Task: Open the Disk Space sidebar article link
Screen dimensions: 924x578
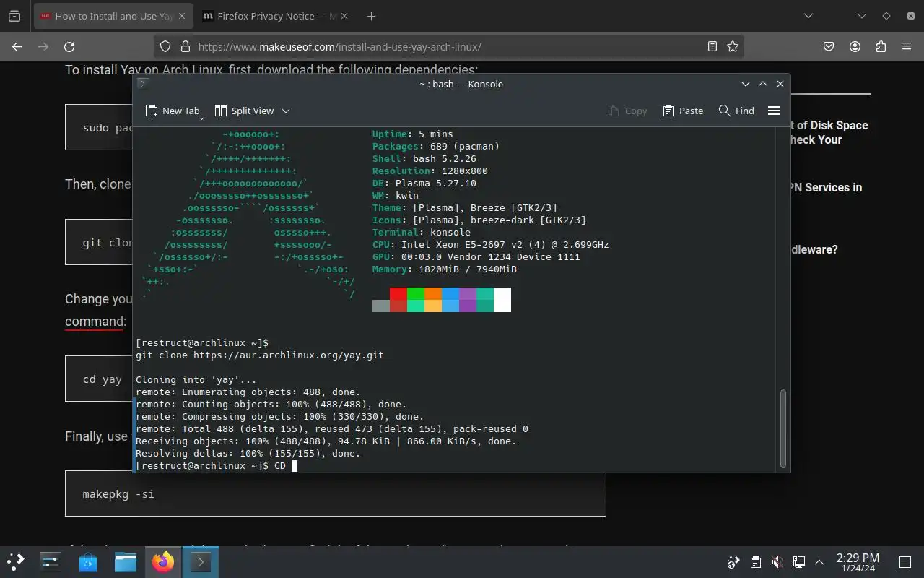Action: point(829,132)
